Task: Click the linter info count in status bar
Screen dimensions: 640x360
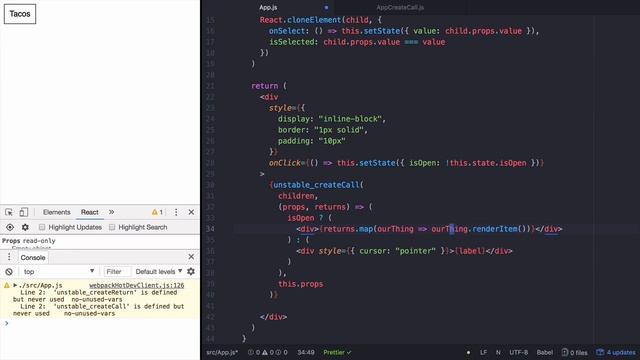Action: [282, 352]
